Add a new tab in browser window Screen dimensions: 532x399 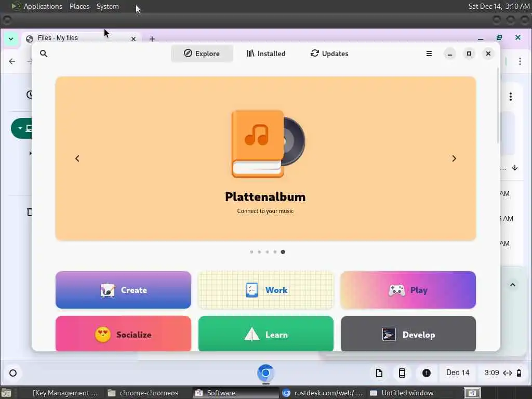[x=152, y=39]
